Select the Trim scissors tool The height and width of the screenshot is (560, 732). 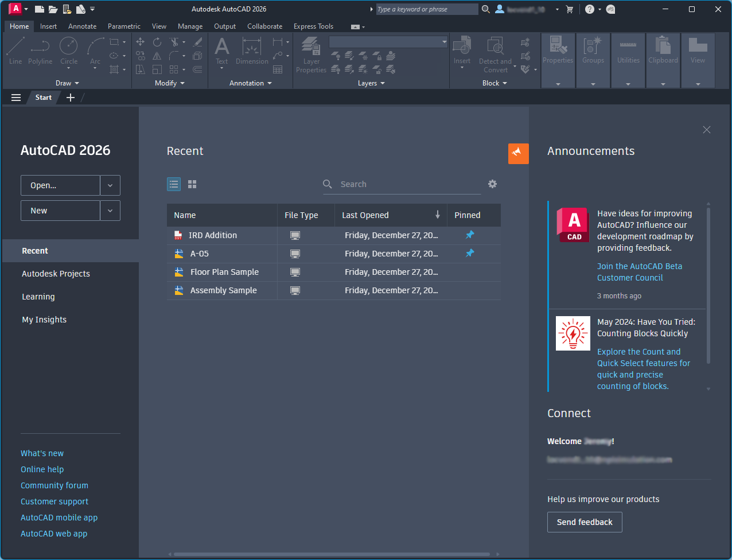[x=174, y=42]
